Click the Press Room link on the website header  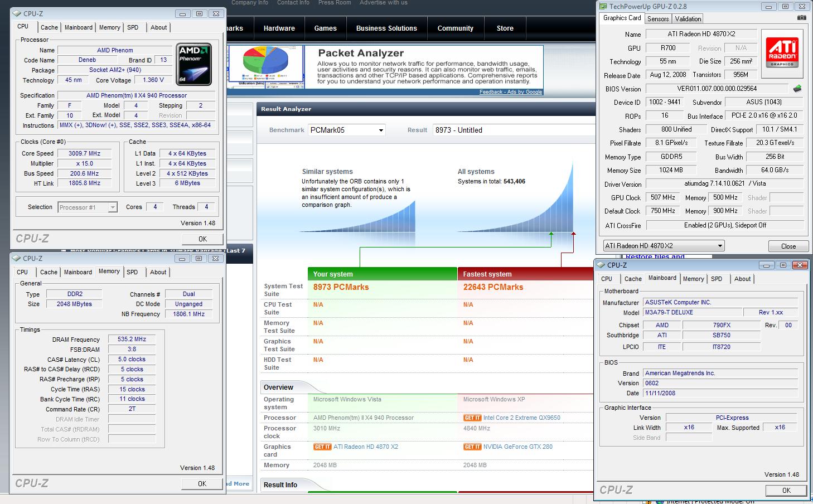pyautogui.click(x=335, y=3)
